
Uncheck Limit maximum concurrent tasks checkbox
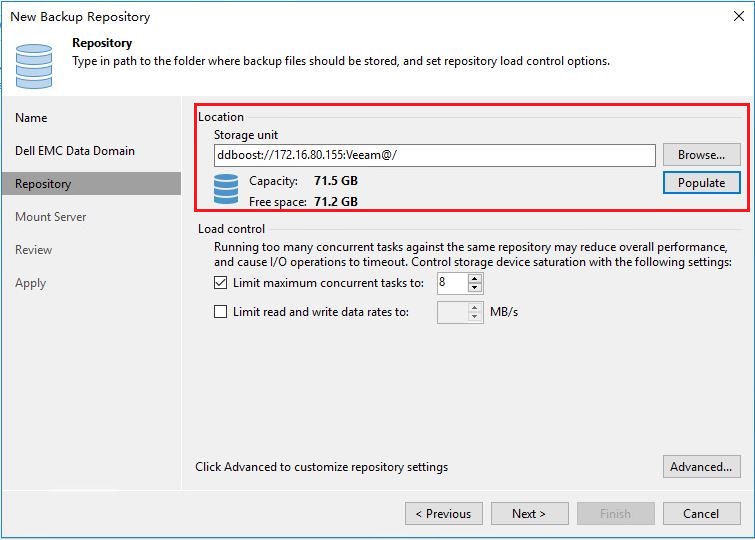[221, 282]
